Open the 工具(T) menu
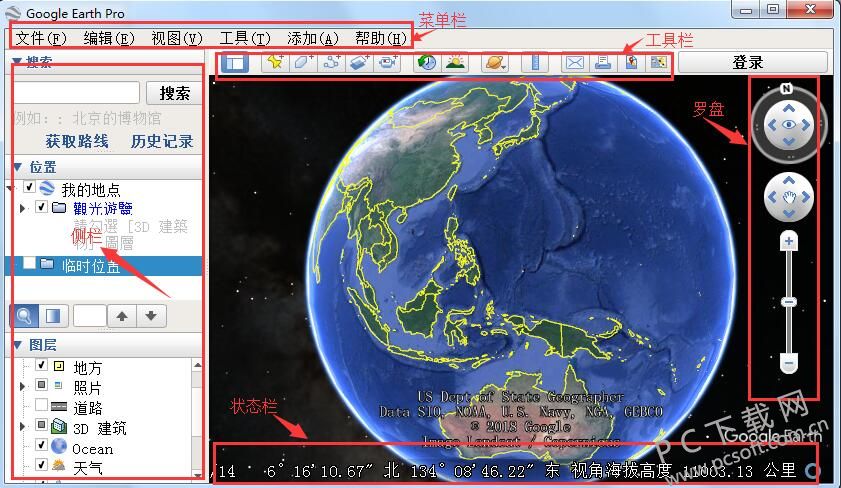The image size is (841, 488). coord(245,38)
